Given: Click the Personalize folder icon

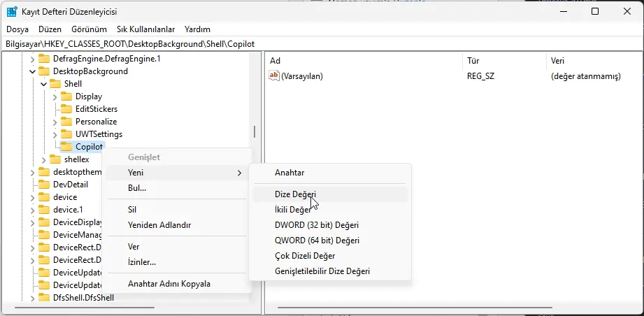Looking at the screenshot, I should pos(66,122).
